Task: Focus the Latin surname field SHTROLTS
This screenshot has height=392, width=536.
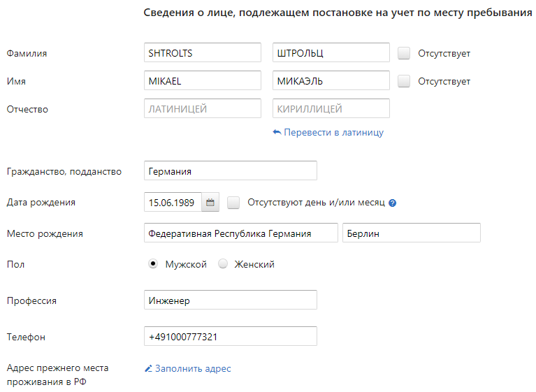Action: [203, 52]
